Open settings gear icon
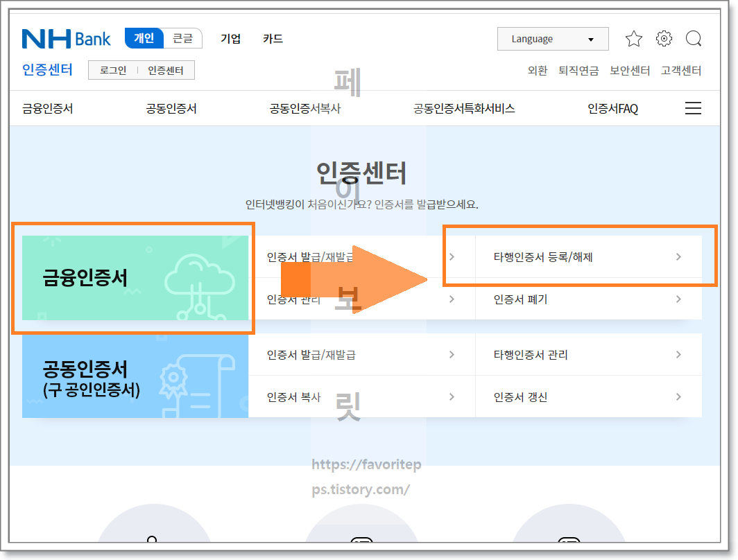This screenshot has width=738, height=560. pyautogui.click(x=664, y=39)
